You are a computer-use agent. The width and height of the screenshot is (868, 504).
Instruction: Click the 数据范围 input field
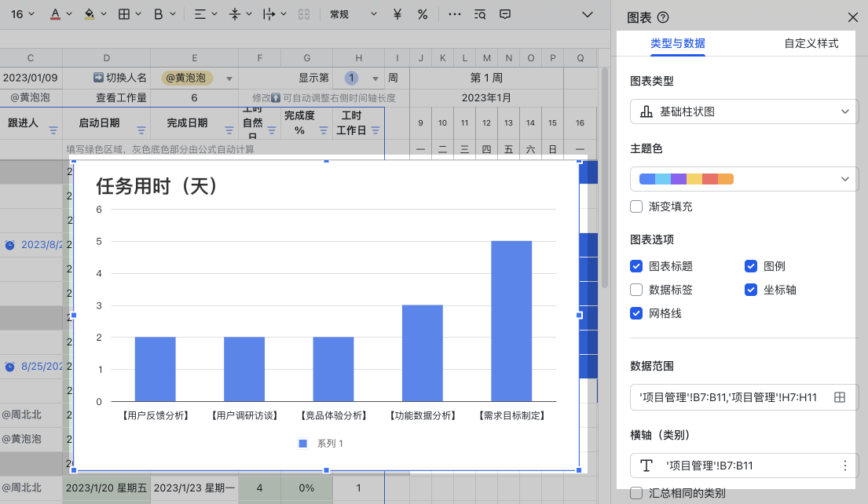point(744,397)
